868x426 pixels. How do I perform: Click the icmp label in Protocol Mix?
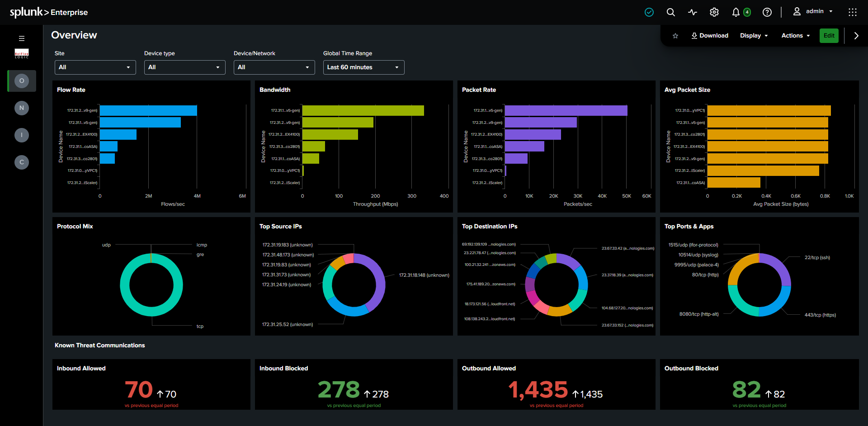tap(202, 245)
